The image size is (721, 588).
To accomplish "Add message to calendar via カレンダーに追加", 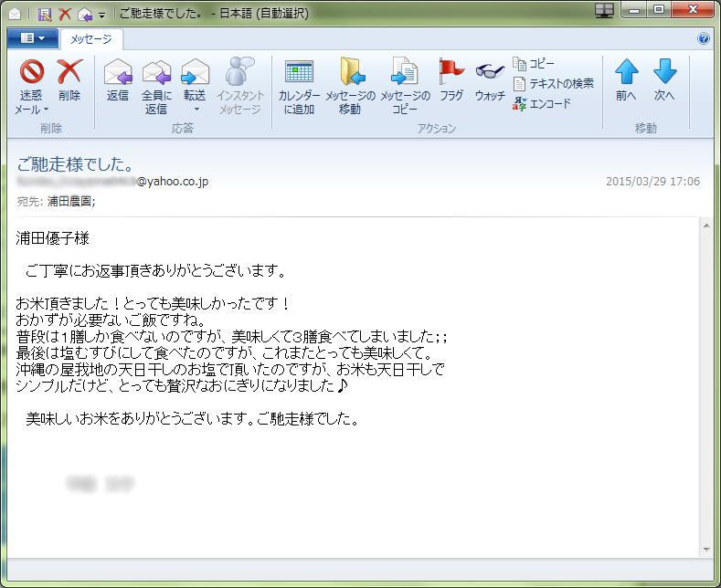I will tap(299, 73).
